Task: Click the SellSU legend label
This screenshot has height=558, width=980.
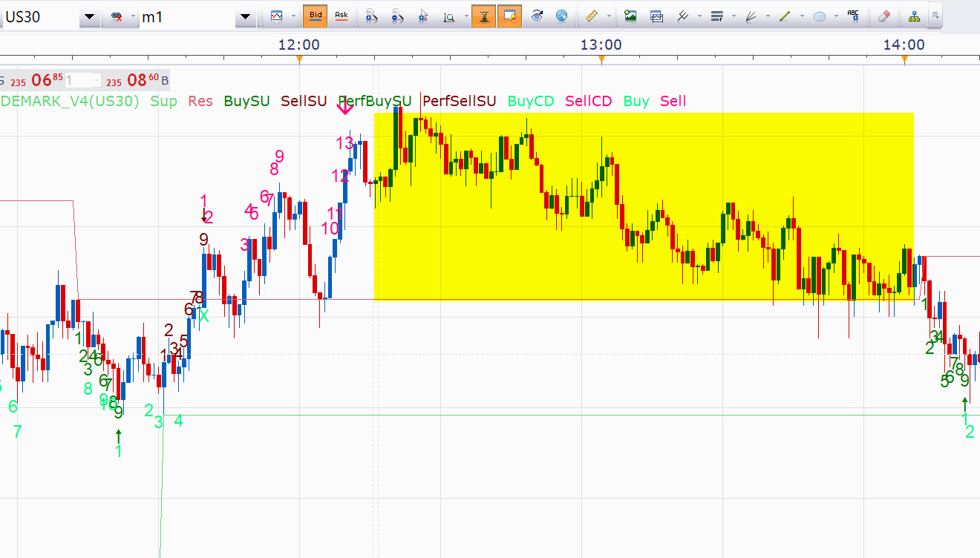Action: click(304, 102)
